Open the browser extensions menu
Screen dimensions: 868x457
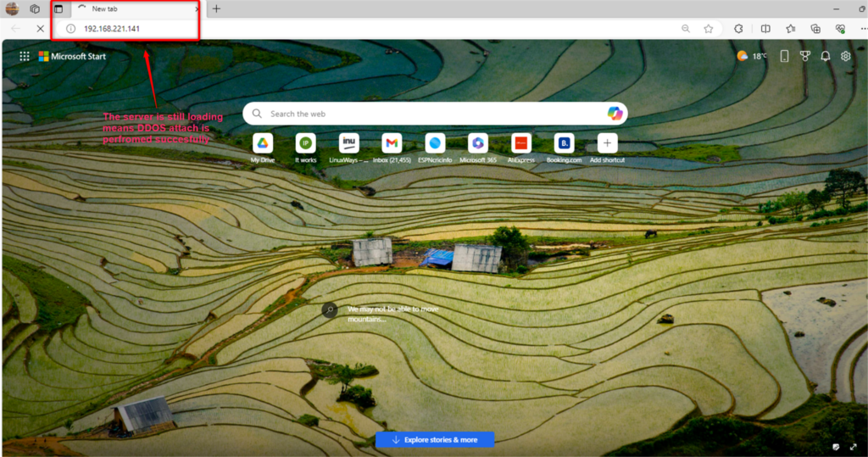(x=738, y=29)
